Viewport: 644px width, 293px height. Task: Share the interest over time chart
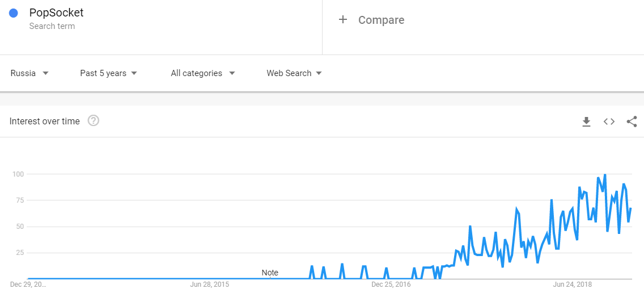pos(632,122)
